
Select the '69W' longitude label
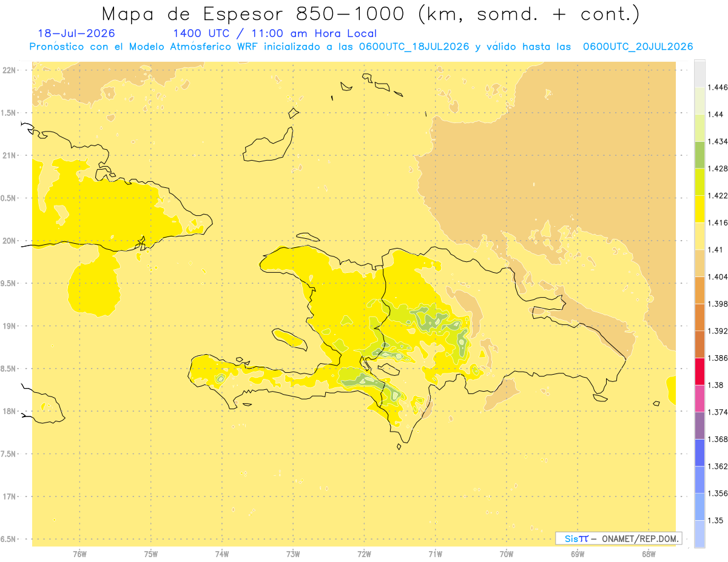pos(578,554)
